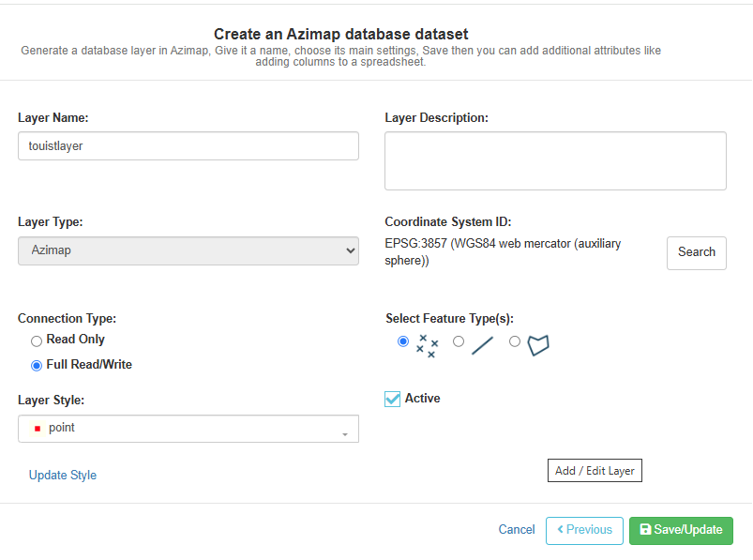Click the Cancel link
This screenshot has height=560, width=753.
tap(517, 529)
